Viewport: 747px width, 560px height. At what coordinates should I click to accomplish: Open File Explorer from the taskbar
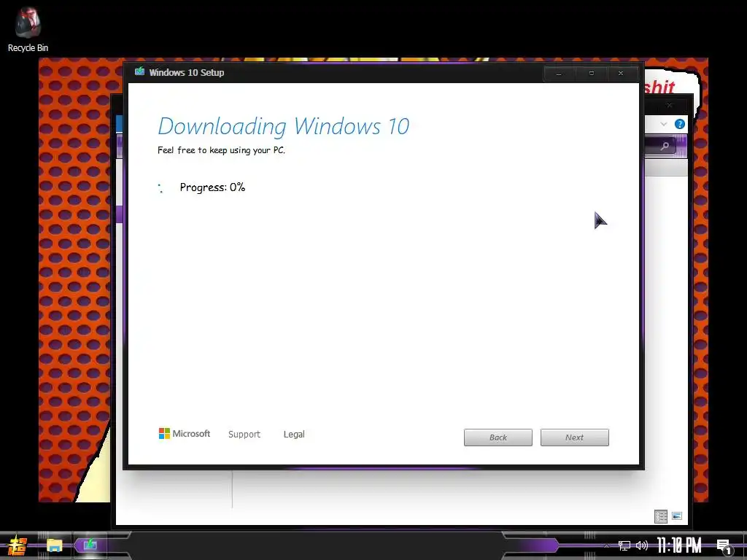click(54, 545)
